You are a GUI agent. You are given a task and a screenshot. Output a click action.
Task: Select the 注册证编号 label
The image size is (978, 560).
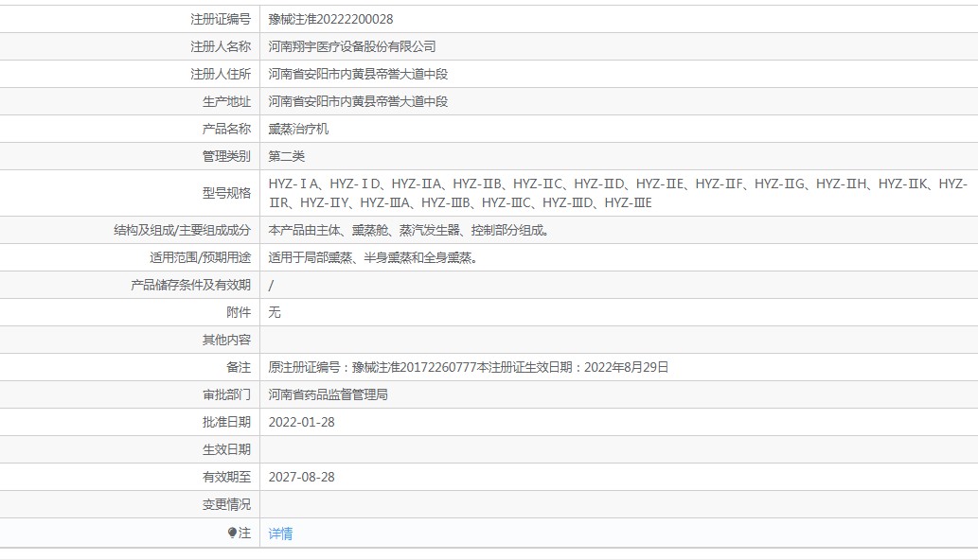pyautogui.click(x=221, y=19)
